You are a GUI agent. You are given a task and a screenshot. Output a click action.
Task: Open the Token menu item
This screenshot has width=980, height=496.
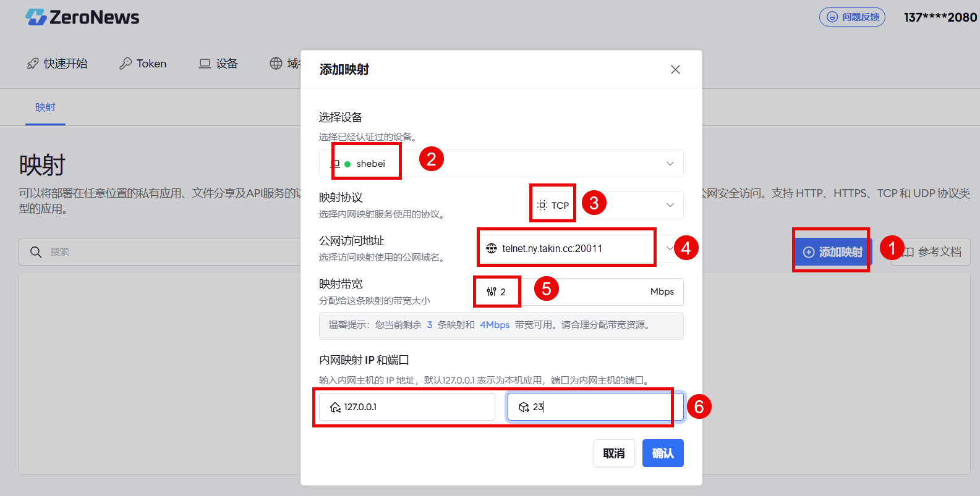[143, 64]
